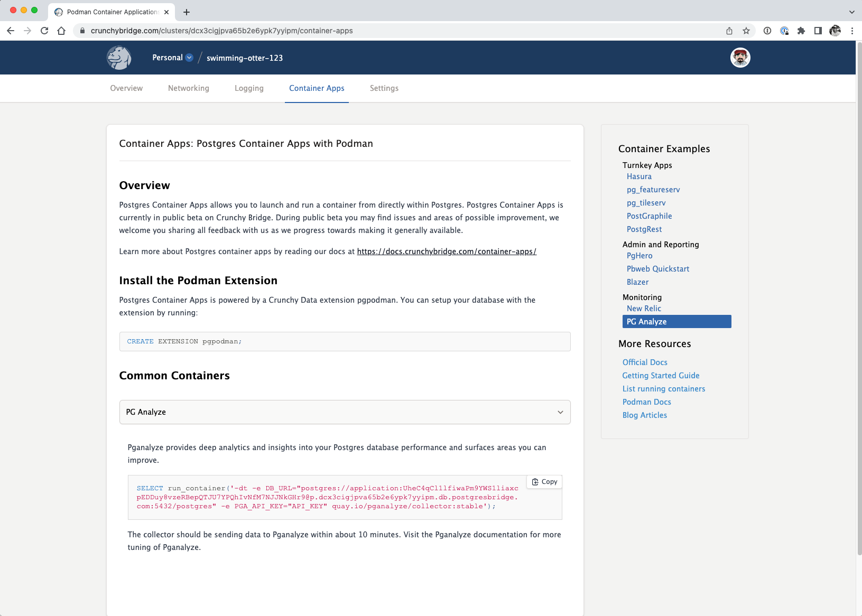Open a new browser tab

(x=187, y=12)
